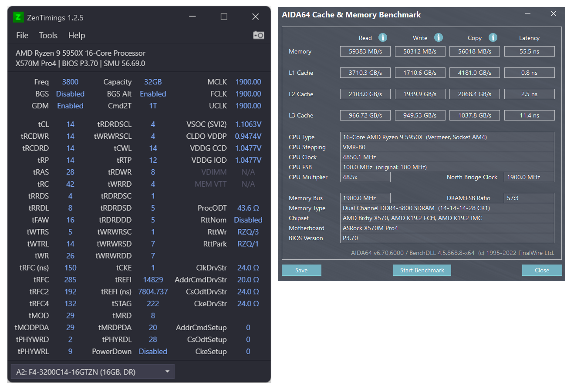Click FCLK value 1900.00

pyautogui.click(x=248, y=94)
